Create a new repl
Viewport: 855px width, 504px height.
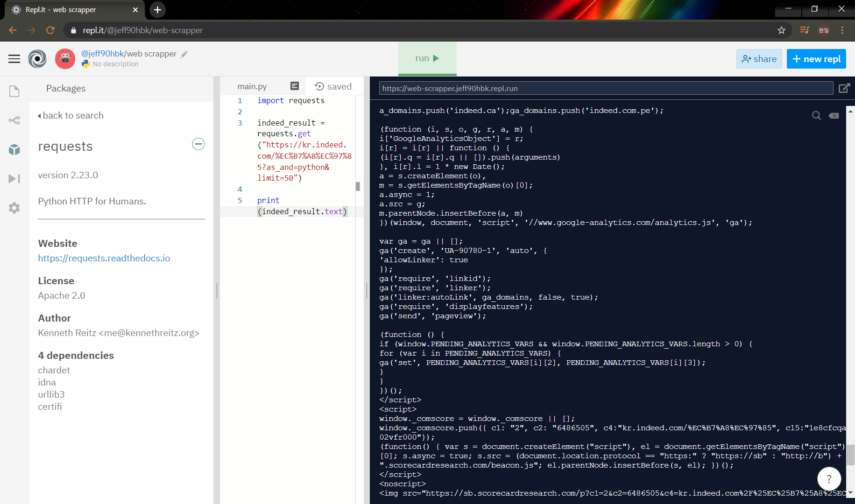click(816, 59)
